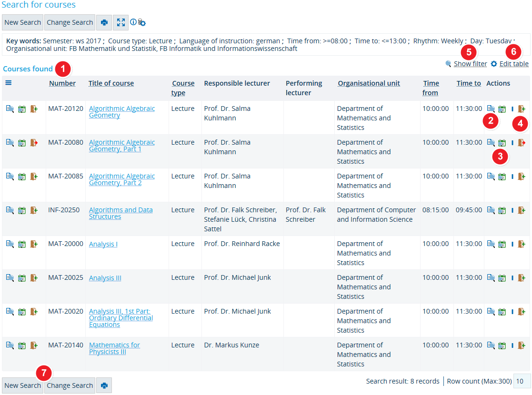Click calendar icon before number MAT-20120
532x395 pixels.
tap(22, 109)
